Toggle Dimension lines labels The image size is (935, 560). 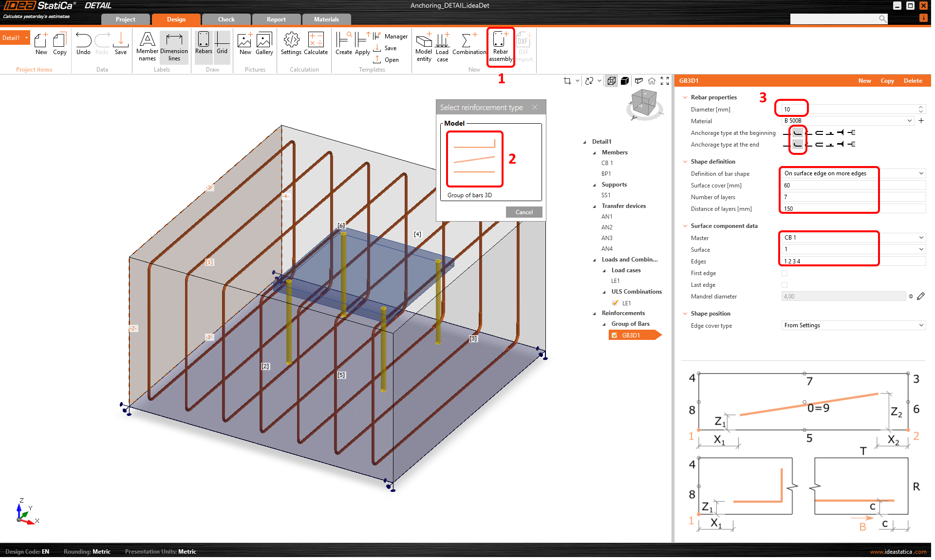(x=174, y=46)
